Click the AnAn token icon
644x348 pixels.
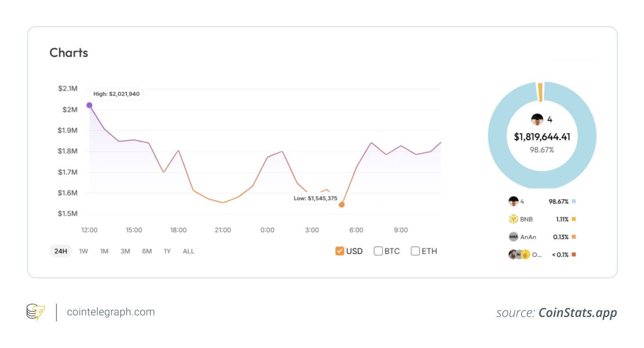(x=513, y=237)
